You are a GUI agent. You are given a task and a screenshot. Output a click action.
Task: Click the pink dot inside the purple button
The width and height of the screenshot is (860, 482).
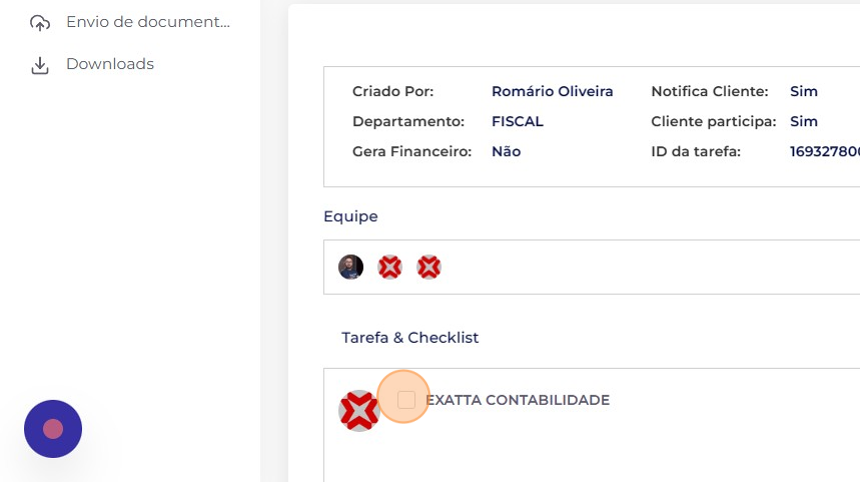(x=53, y=429)
